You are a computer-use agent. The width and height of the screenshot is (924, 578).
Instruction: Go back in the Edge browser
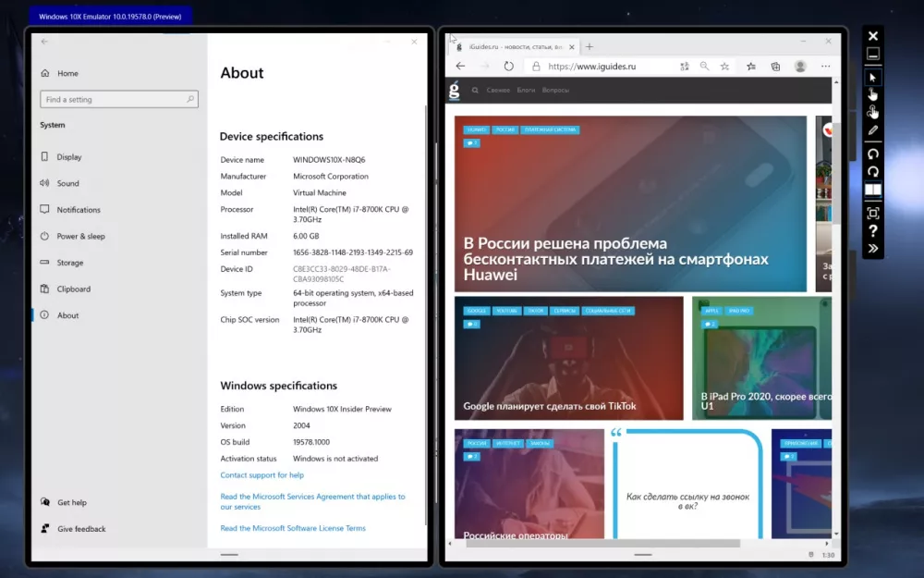click(x=460, y=66)
